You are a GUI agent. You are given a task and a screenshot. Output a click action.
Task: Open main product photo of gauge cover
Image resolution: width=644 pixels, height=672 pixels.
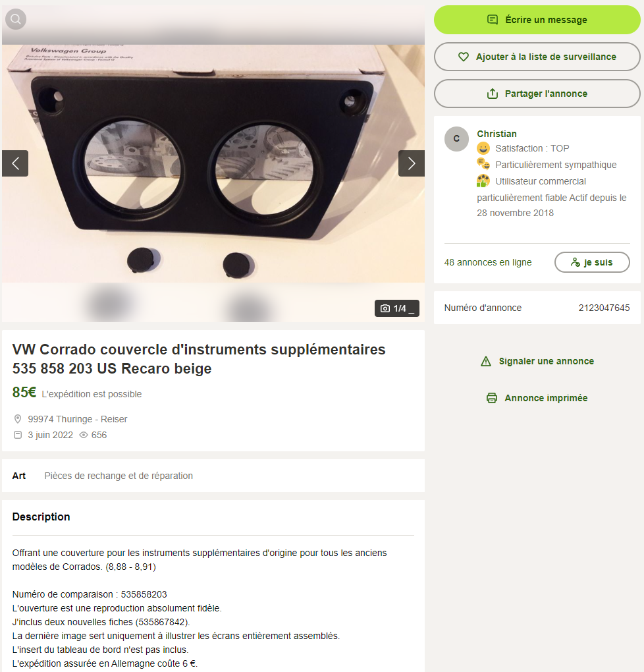[213, 163]
